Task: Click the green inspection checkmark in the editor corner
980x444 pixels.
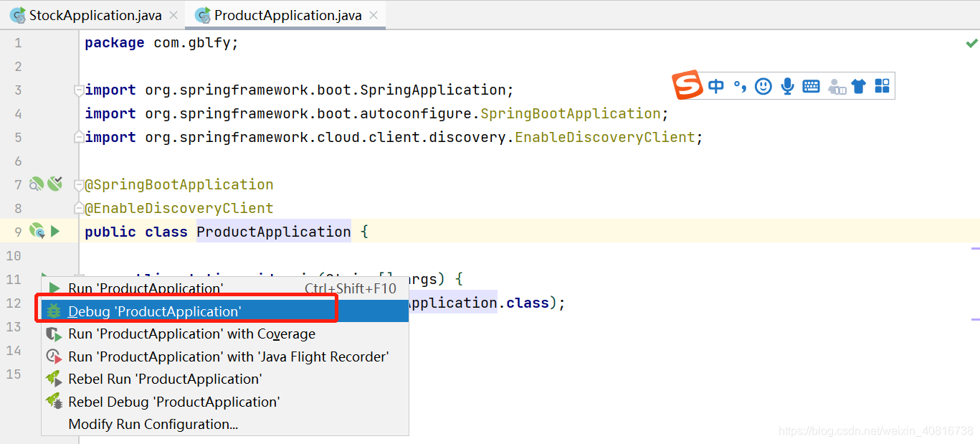Action: click(x=971, y=44)
